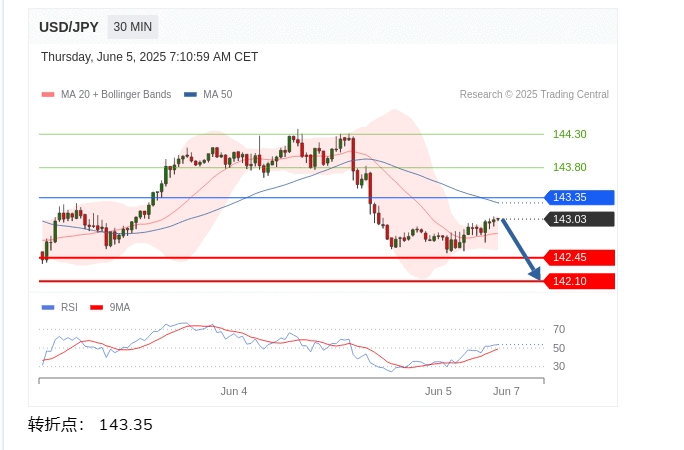
Task: Click the MA 20 + Bollinger Bands pink swatch
Action: 48,94
